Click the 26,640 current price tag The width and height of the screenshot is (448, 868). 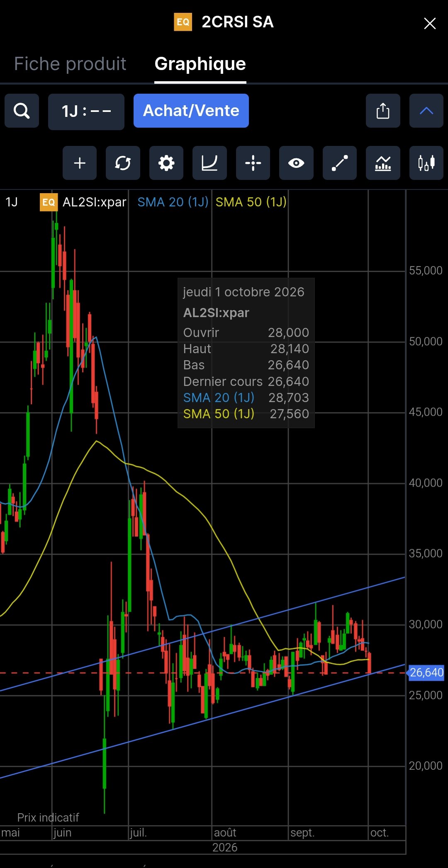(x=427, y=672)
